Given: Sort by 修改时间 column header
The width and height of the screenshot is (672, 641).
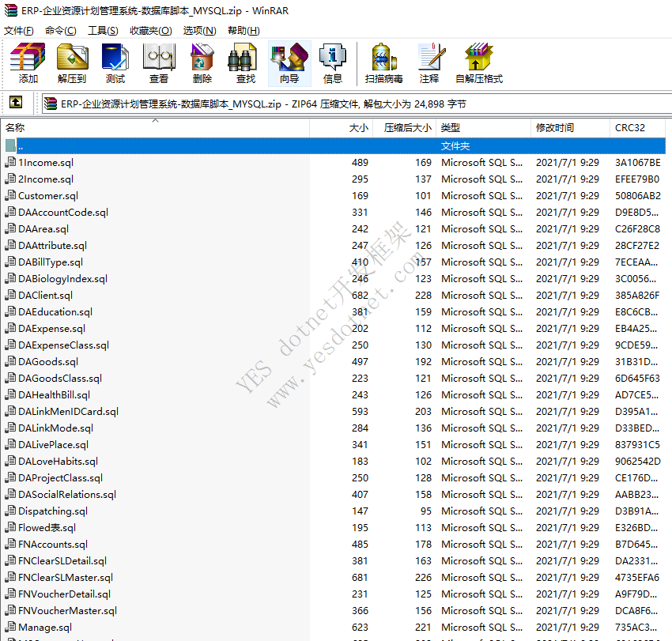Looking at the screenshot, I should [571, 128].
